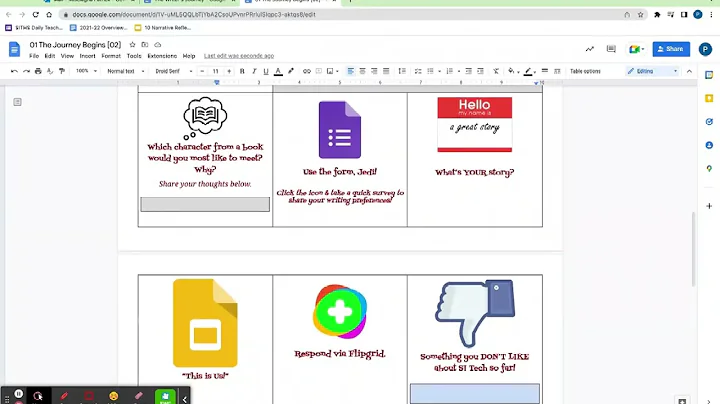Screen dimensions: 720x404
Task: Click the font size field
Action: coord(215,71)
